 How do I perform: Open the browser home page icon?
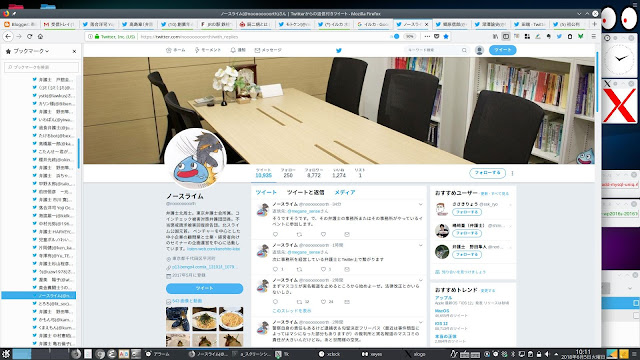pos(40,36)
